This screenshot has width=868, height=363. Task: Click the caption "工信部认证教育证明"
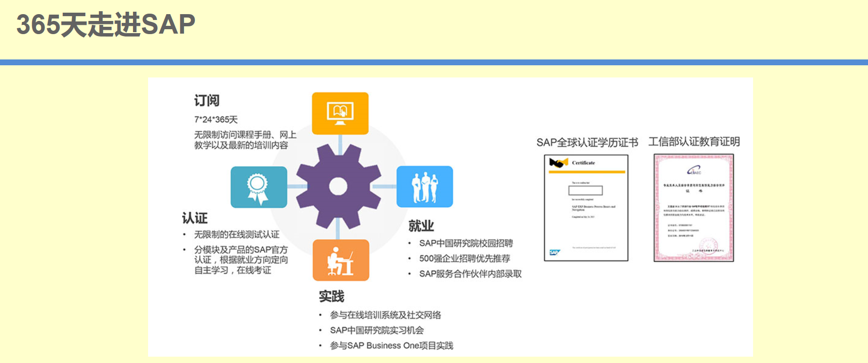click(x=694, y=142)
